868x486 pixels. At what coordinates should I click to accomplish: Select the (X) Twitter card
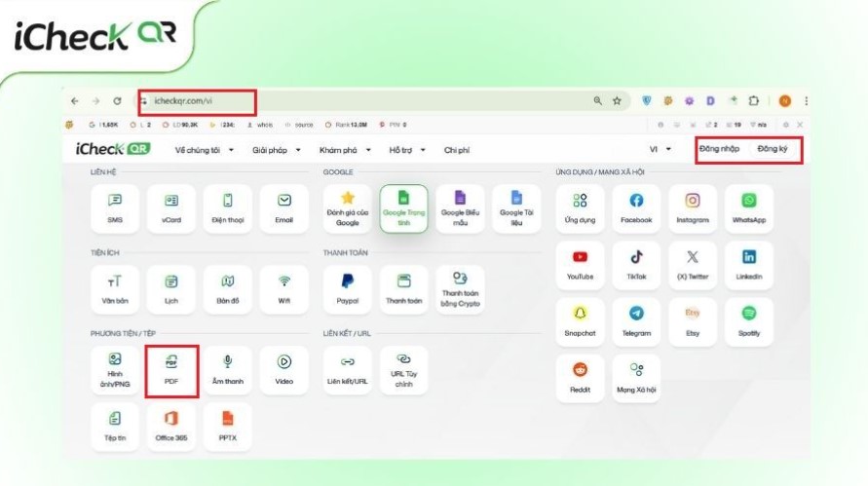693,265
